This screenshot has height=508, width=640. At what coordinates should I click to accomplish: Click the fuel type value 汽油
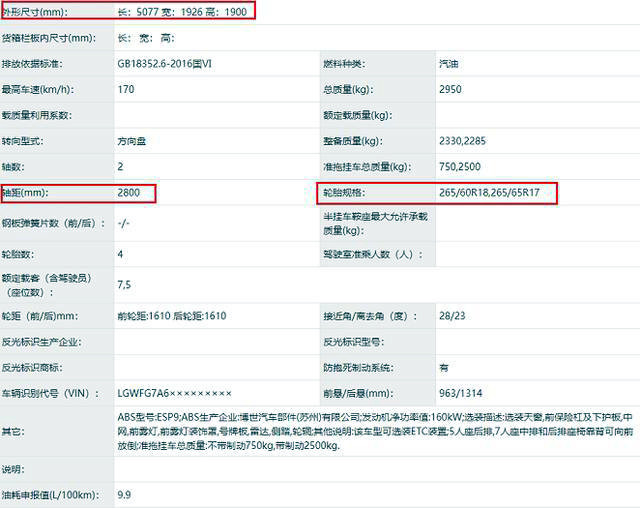(x=449, y=64)
